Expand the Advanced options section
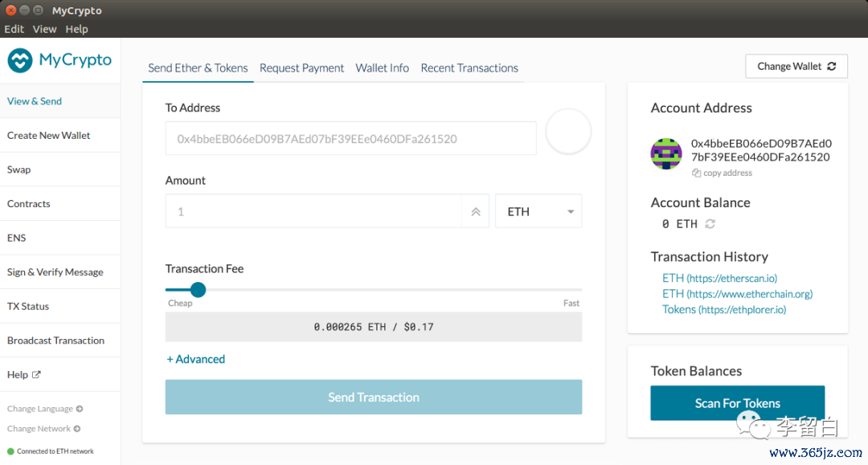 [x=195, y=359]
